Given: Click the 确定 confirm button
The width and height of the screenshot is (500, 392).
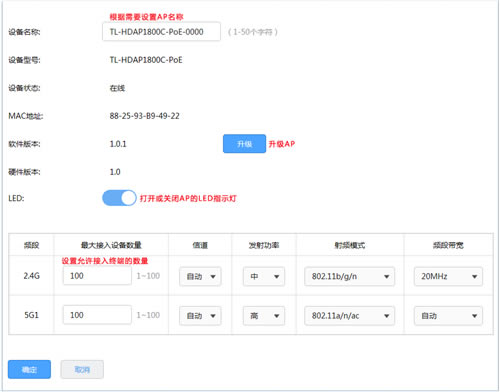Looking at the screenshot, I should 29,369.
